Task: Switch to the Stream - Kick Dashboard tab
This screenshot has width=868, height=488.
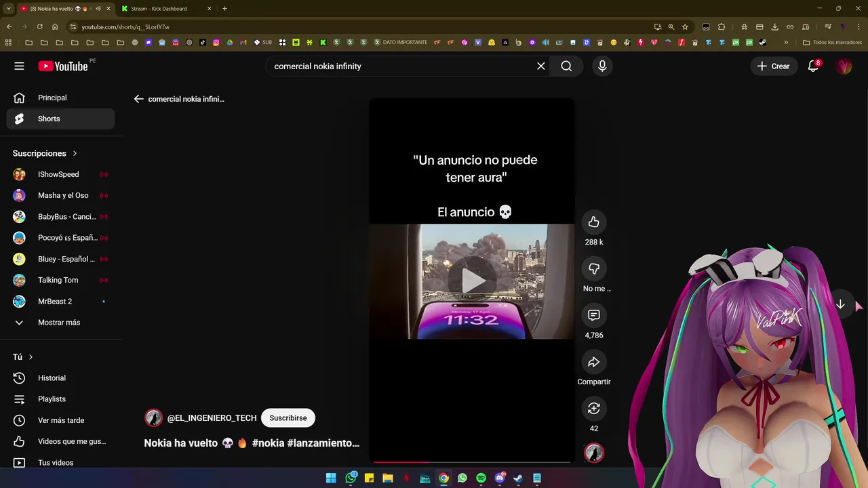Action: coord(167,9)
